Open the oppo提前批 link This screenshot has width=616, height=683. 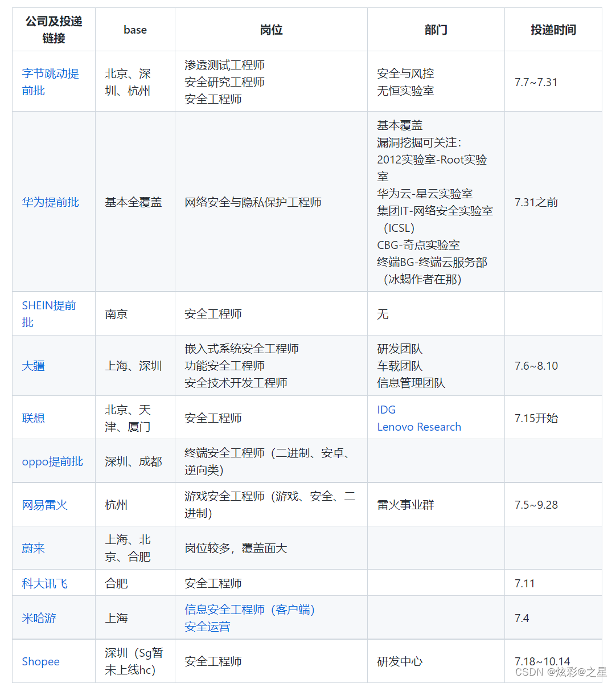52,462
